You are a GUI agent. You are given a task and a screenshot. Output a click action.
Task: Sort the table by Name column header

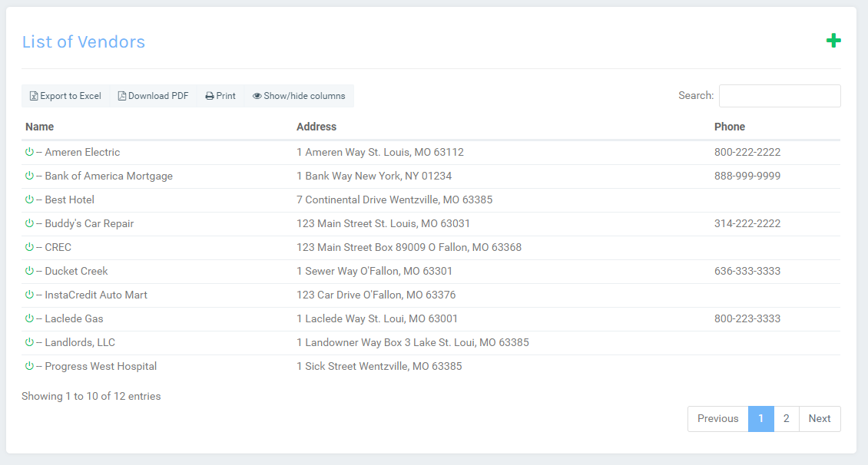tap(40, 127)
